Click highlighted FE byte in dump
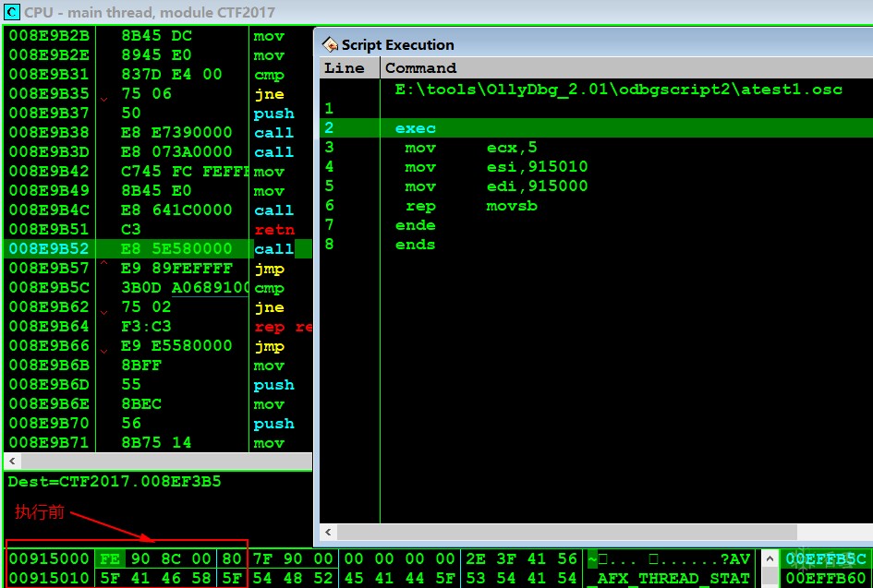The width and height of the screenshot is (873, 588). tap(110, 558)
